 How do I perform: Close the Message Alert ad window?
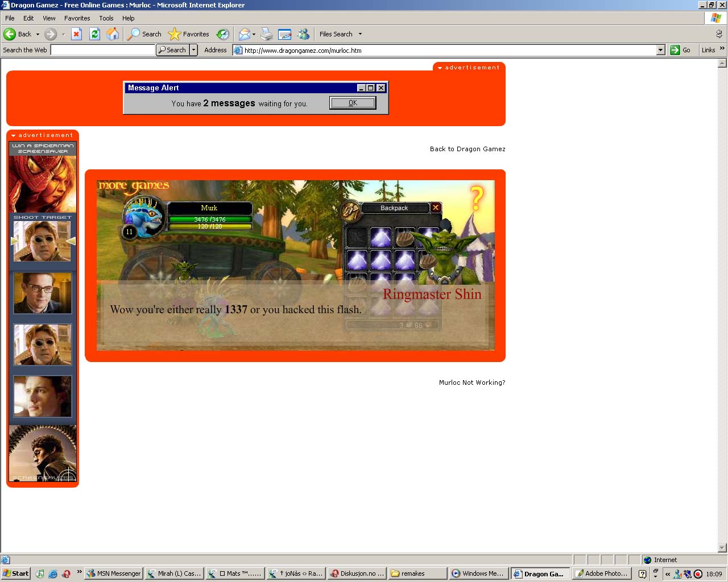[381, 88]
